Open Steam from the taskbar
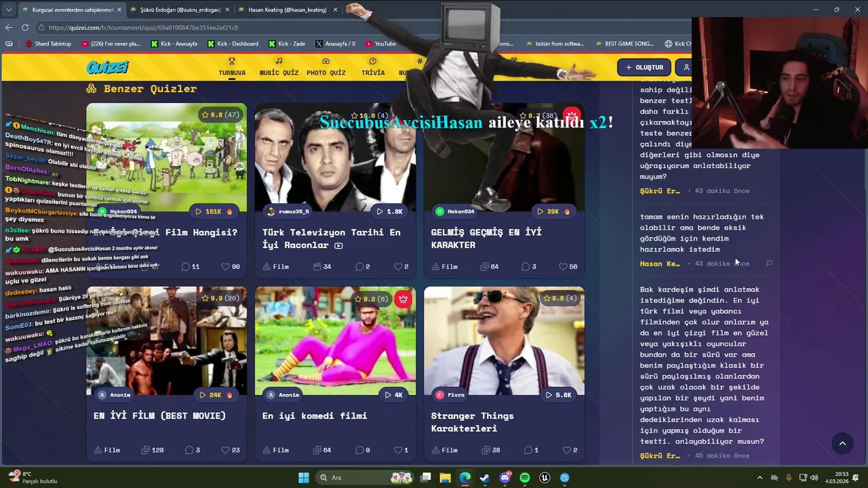 tap(485, 478)
